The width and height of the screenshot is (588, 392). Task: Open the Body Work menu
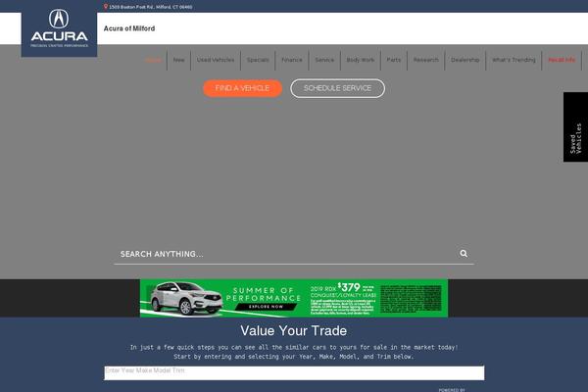coord(361,60)
